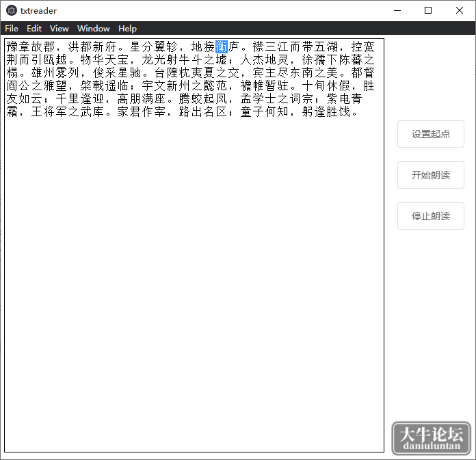Viewport: 476px width, 460px height.
Task: Start reading with 开始朗读 button
Action: coord(430,175)
